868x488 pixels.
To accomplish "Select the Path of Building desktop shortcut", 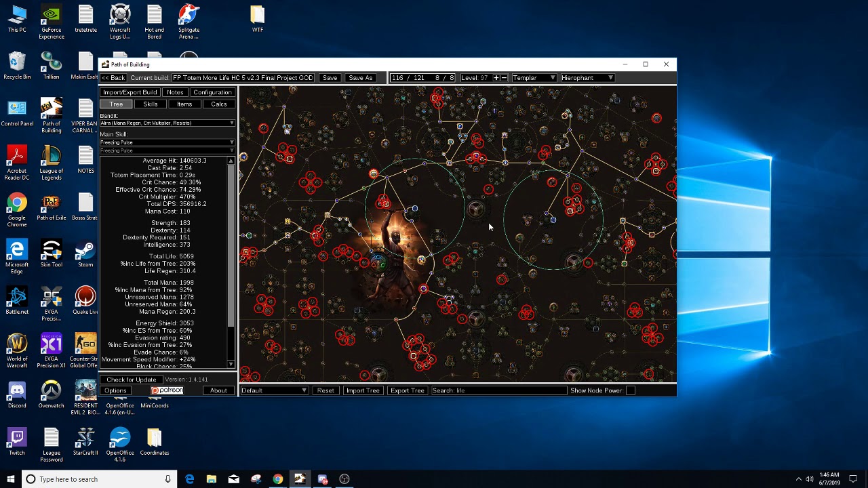I will [52, 116].
